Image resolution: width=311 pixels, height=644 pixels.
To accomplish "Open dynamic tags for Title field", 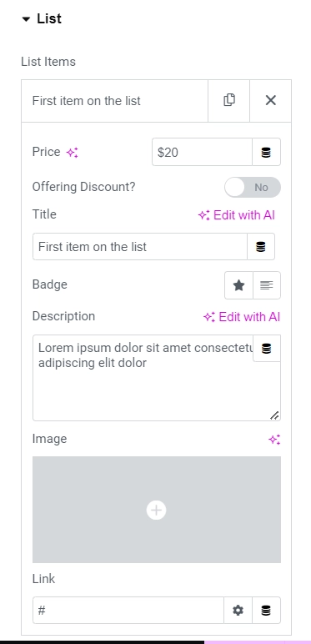I will [x=260, y=246].
